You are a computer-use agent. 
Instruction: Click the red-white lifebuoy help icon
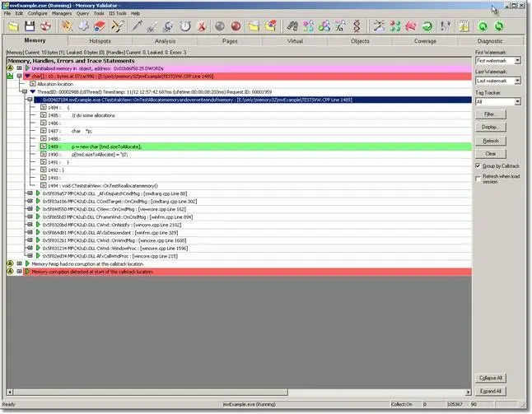pyautogui.click(x=45, y=26)
